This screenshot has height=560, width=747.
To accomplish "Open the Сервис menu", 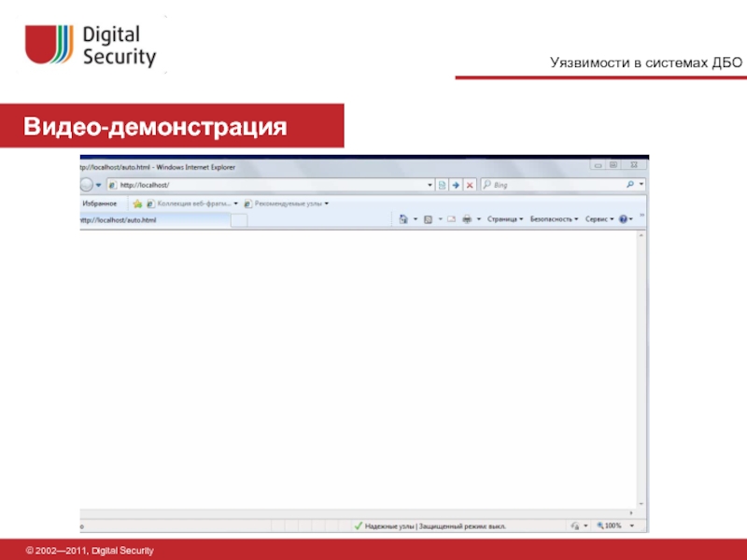I will [x=599, y=219].
